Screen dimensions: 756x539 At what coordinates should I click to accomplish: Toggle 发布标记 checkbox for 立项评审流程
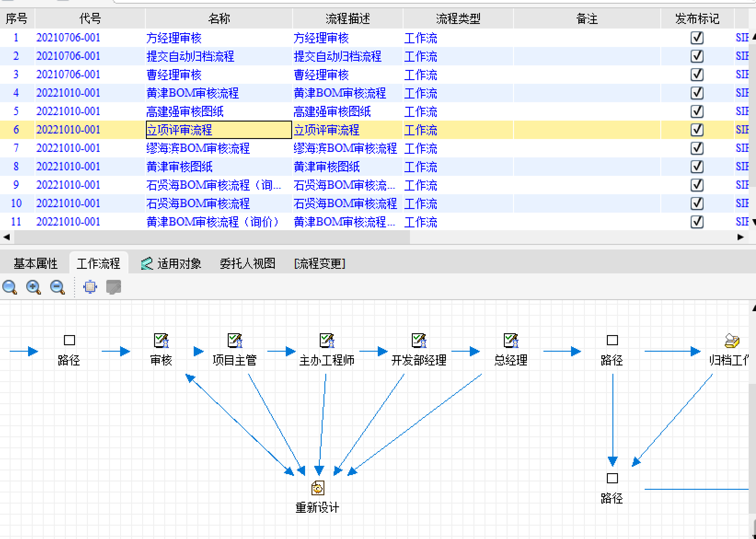click(697, 130)
